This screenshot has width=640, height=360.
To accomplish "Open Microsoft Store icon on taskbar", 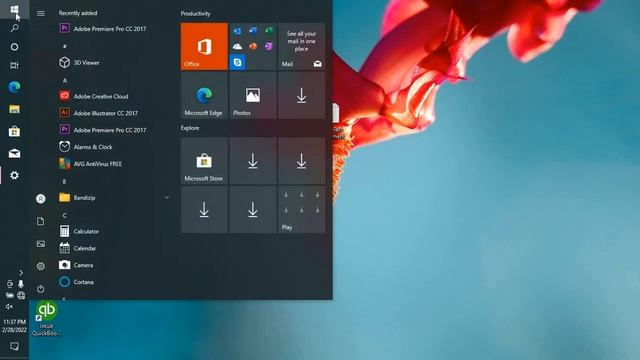I will point(14,131).
